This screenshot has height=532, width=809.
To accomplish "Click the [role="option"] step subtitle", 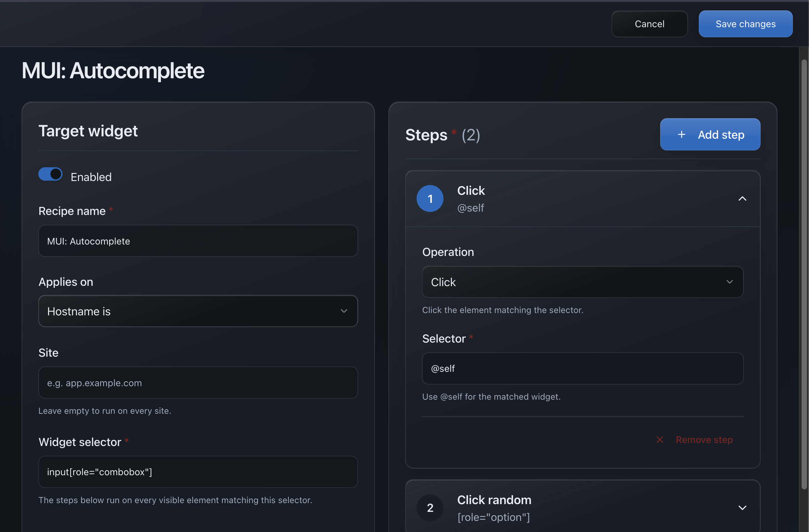I will (493, 517).
